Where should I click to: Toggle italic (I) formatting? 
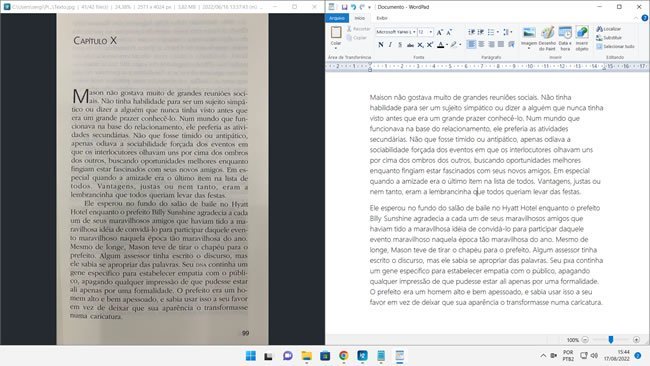click(x=390, y=44)
